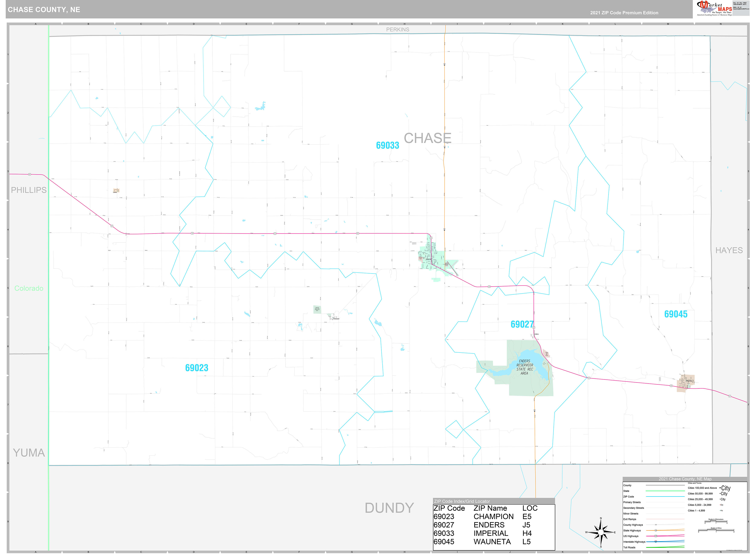This screenshot has height=554, width=756.
Task: Select the 69045 WAUNETA index entry
Action: pos(470,542)
